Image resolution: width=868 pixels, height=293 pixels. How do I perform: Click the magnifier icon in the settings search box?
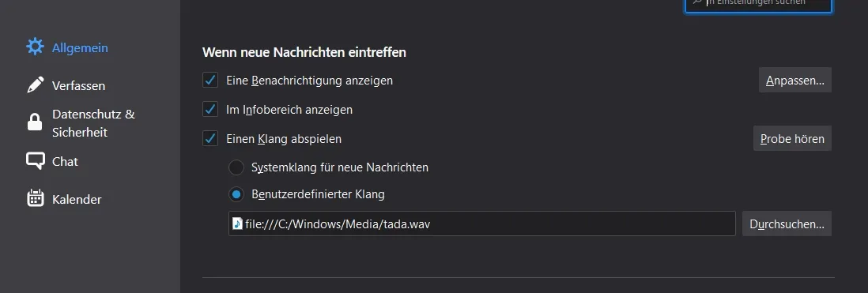click(697, 2)
